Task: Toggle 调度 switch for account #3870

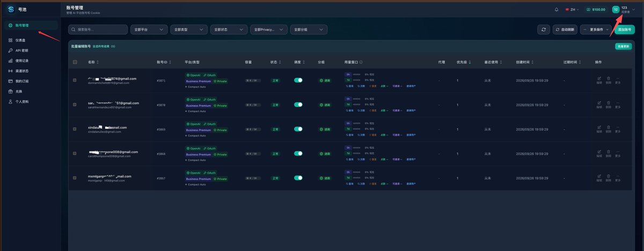Action: tap(298, 105)
